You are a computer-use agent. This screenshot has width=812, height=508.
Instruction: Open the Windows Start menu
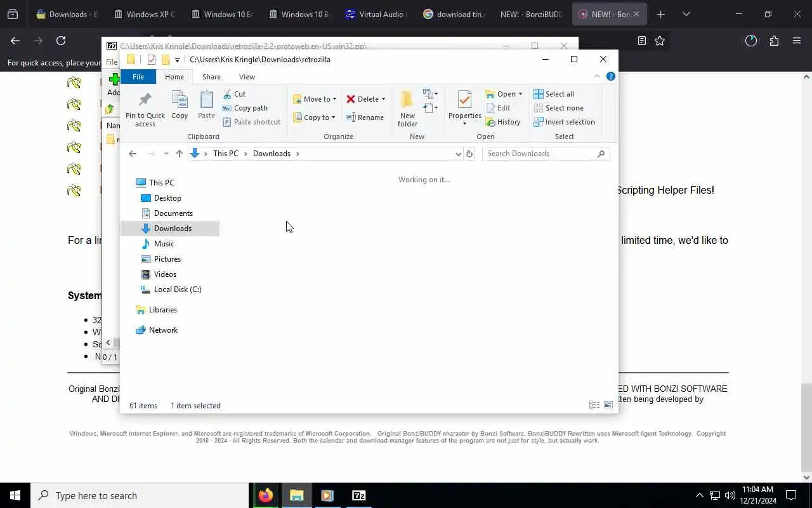click(x=15, y=495)
